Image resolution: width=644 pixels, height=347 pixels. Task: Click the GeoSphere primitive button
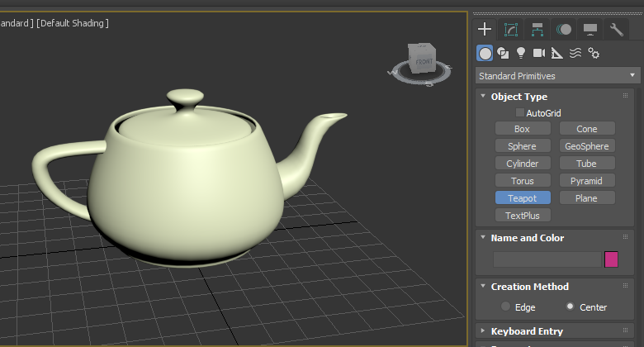[587, 146]
